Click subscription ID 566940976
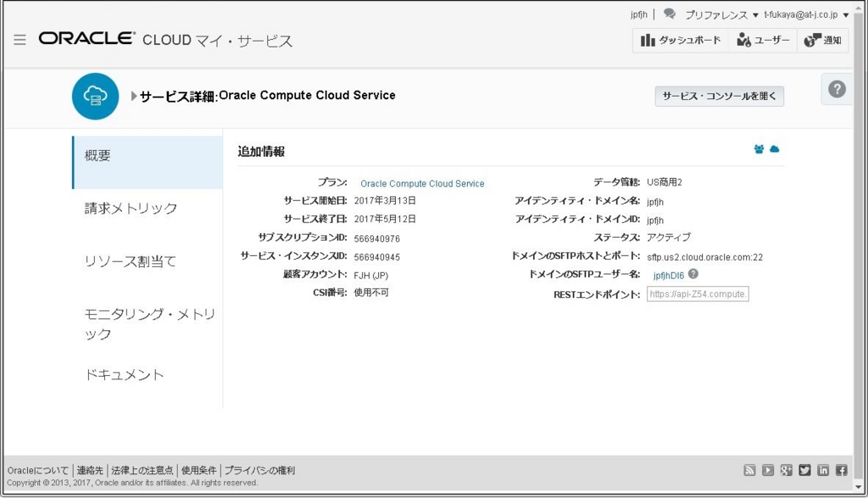This screenshot has width=868, height=498. (x=376, y=238)
